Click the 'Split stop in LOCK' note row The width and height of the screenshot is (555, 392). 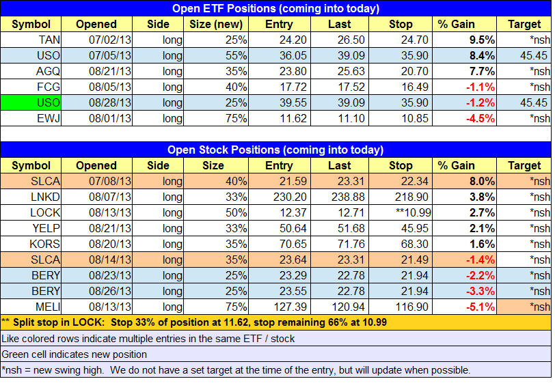tap(275, 322)
